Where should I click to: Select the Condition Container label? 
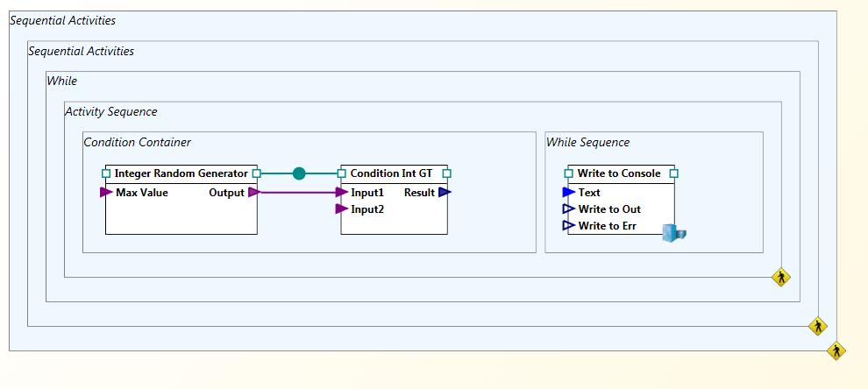coord(137,142)
